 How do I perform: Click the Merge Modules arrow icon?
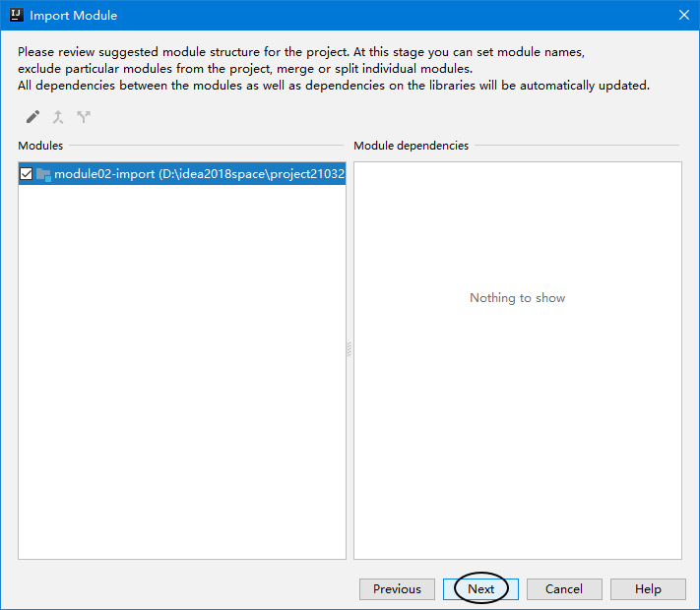[x=58, y=117]
